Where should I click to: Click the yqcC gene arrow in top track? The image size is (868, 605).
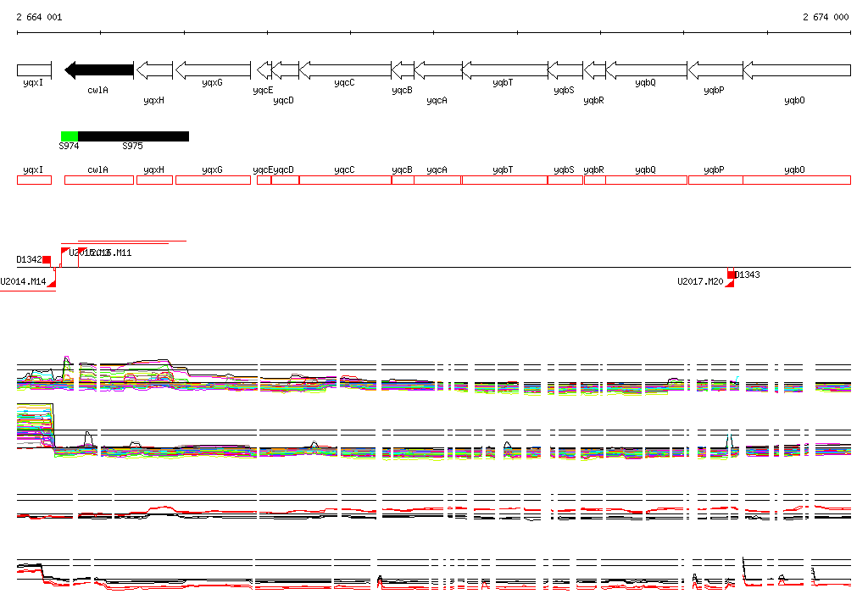click(345, 70)
